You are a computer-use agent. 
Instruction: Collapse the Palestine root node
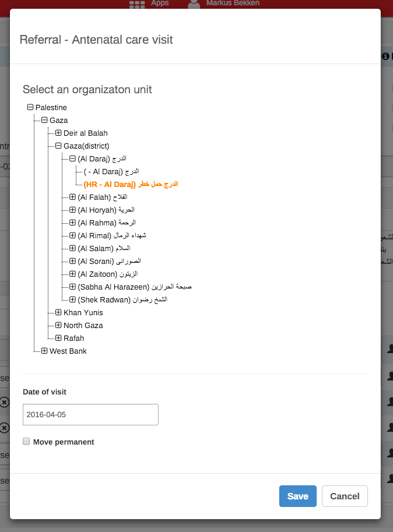pyautogui.click(x=30, y=108)
